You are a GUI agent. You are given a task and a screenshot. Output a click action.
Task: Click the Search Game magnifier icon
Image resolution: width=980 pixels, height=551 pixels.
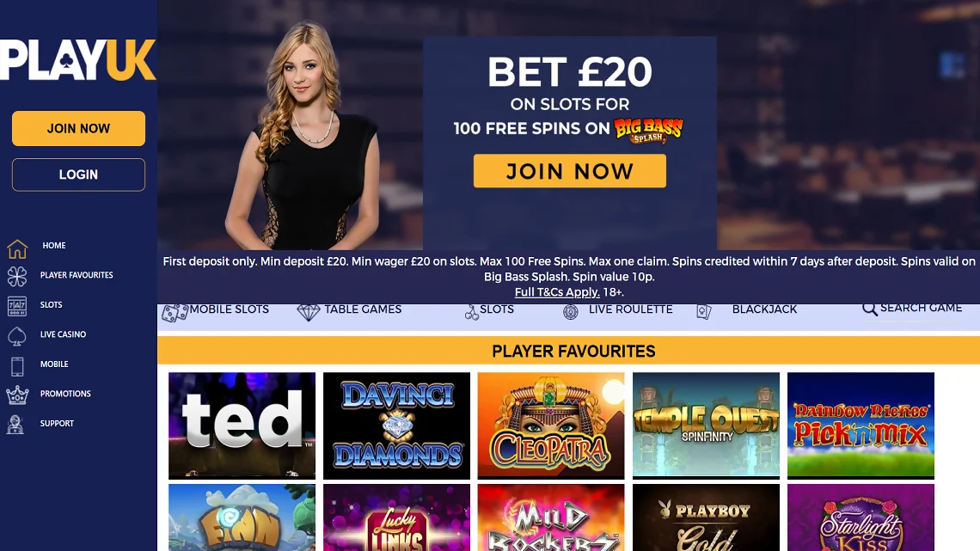tap(869, 309)
